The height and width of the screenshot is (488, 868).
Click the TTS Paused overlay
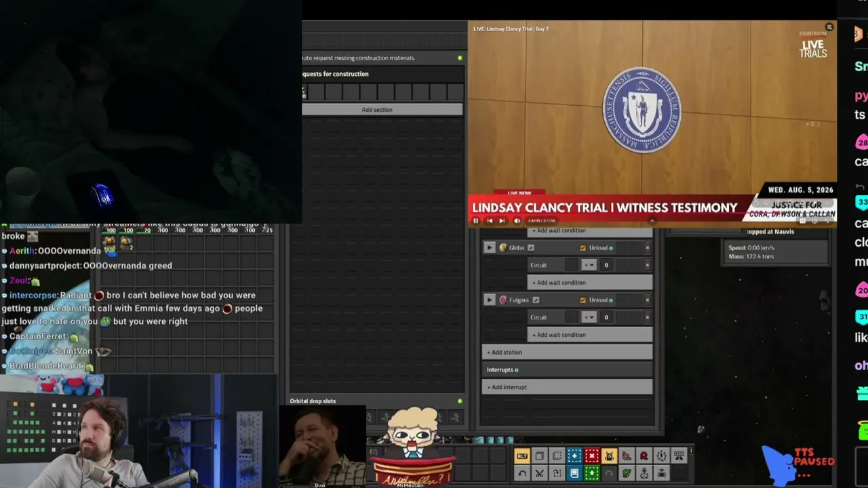[800, 466]
